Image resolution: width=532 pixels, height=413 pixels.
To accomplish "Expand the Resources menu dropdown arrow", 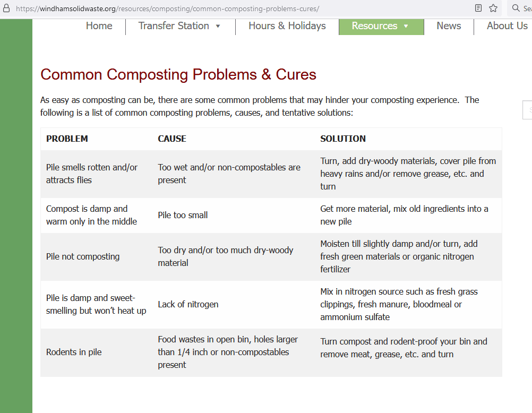I will click(406, 26).
